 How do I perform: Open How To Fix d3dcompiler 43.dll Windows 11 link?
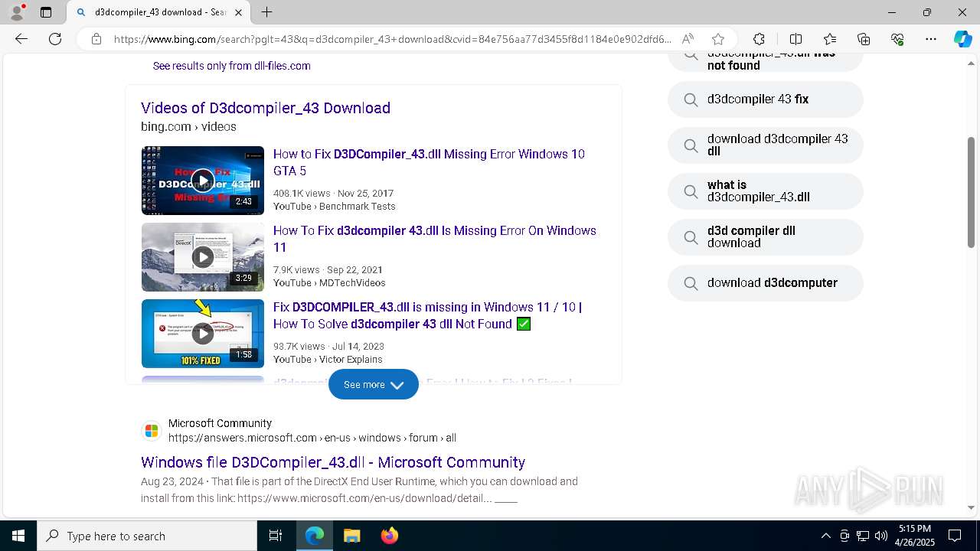point(435,239)
